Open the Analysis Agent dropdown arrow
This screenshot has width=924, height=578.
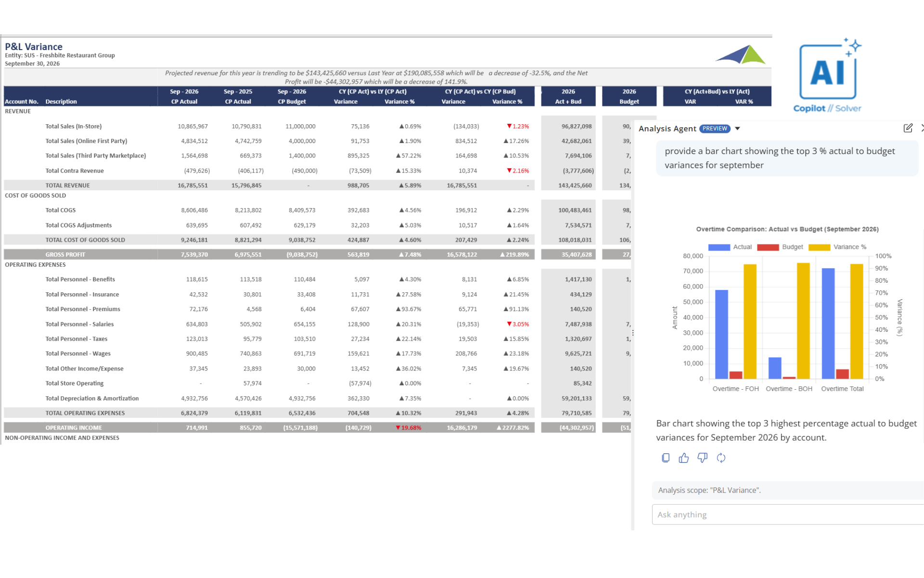(x=737, y=129)
